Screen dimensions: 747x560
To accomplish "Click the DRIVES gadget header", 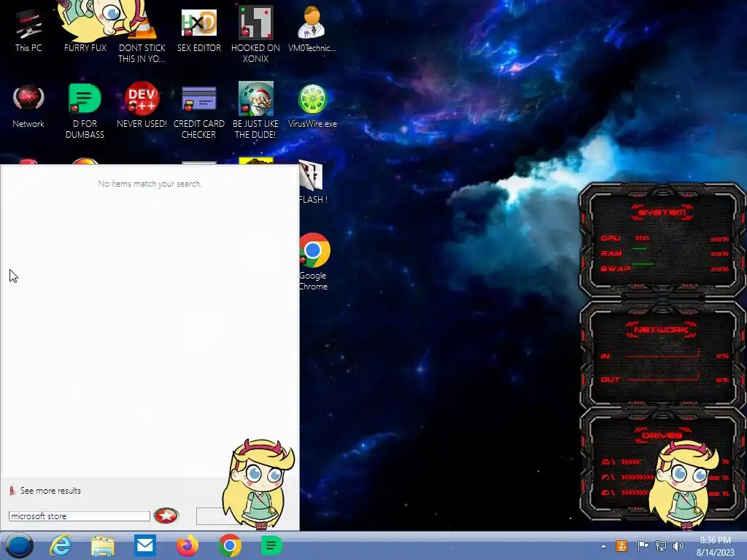I will [x=662, y=435].
